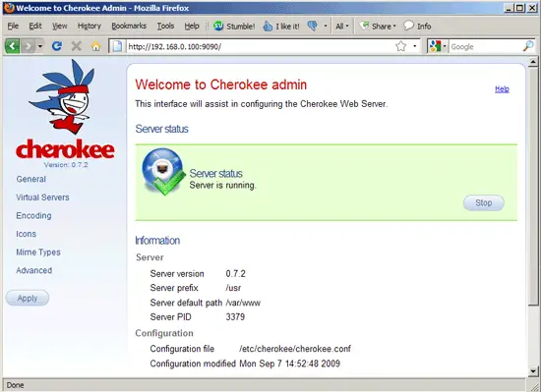Click the Reload page icon
Screen dimensions: 541x392
57,46
